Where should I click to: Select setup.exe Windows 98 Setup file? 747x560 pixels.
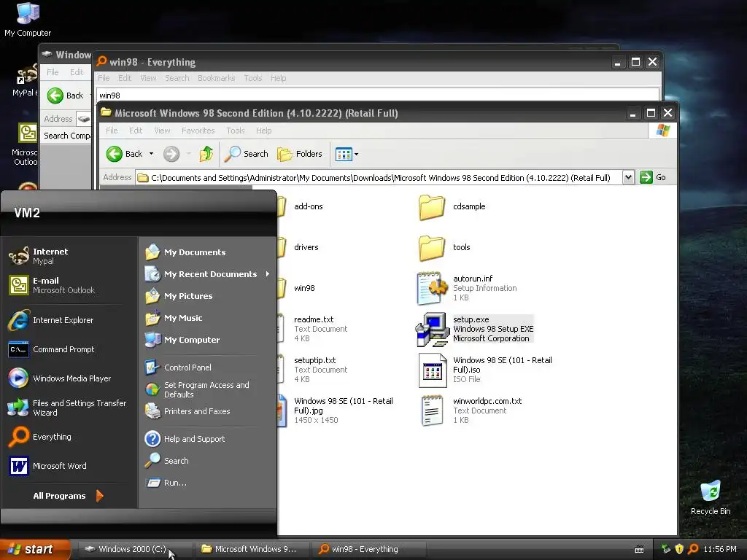475,329
